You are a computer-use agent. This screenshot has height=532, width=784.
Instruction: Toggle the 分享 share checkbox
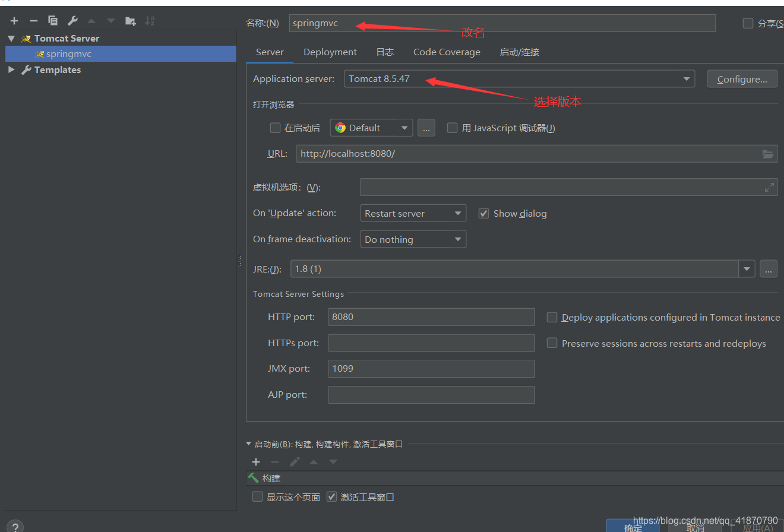(748, 23)
